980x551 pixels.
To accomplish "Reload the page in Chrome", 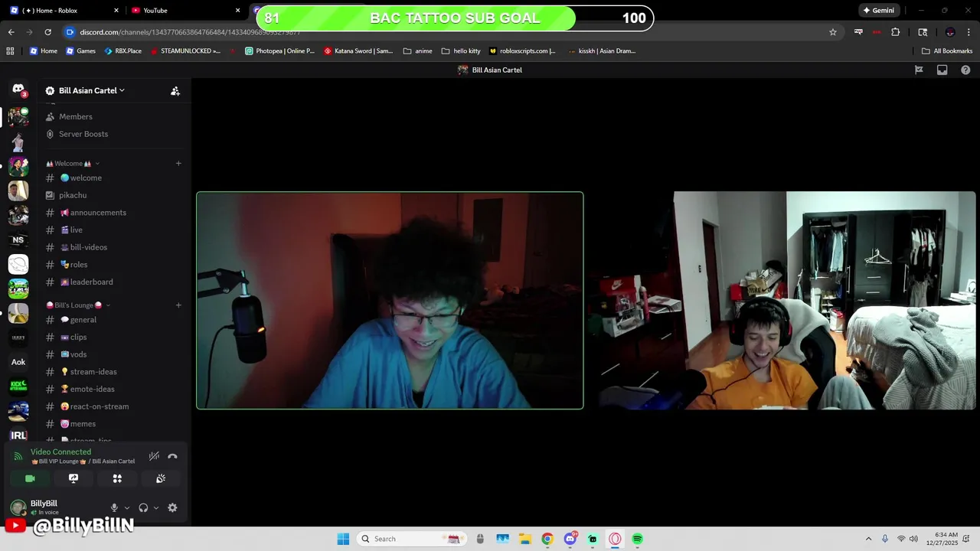I will tap(47, 32).
